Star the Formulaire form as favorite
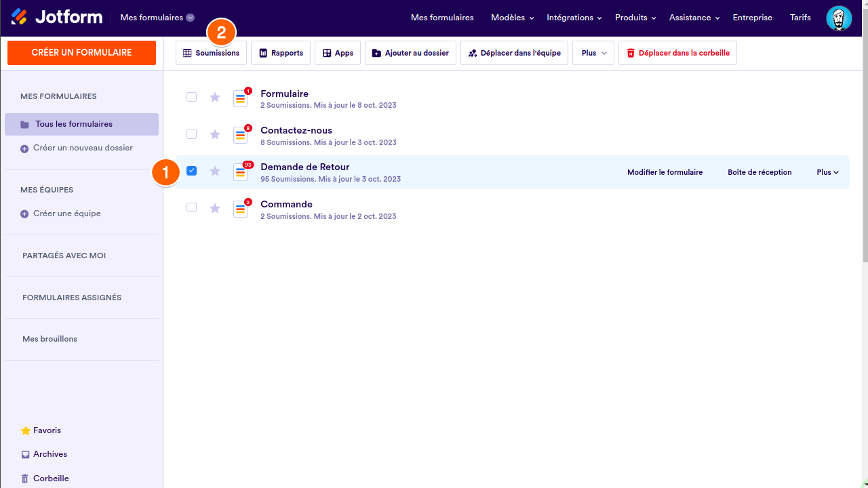 click(215, 98)
